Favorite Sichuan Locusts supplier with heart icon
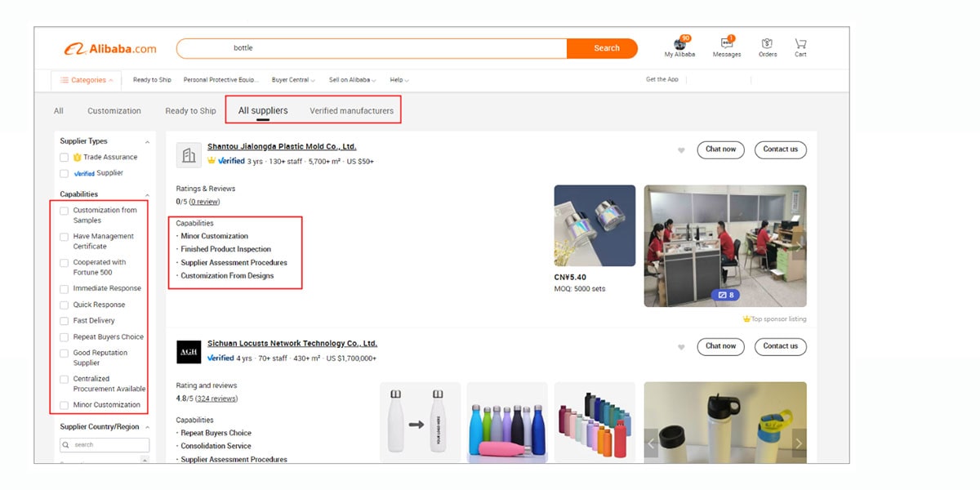980x490 pixels. click(x=681, y=347)
